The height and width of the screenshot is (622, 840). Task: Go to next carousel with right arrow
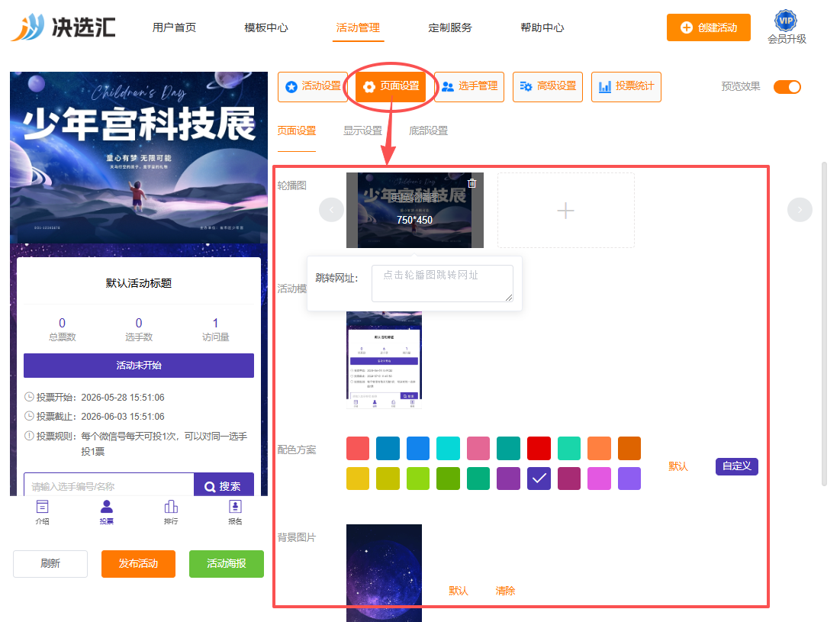(800, 210)
